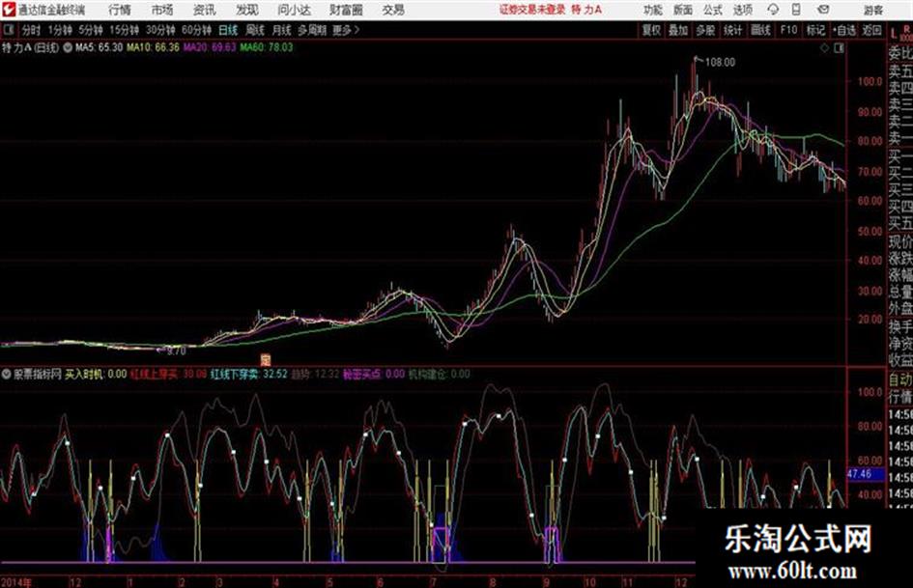Viewport: 913px width, 588px height.
Task: Switch to 15分钟 period
Action: 125,30
